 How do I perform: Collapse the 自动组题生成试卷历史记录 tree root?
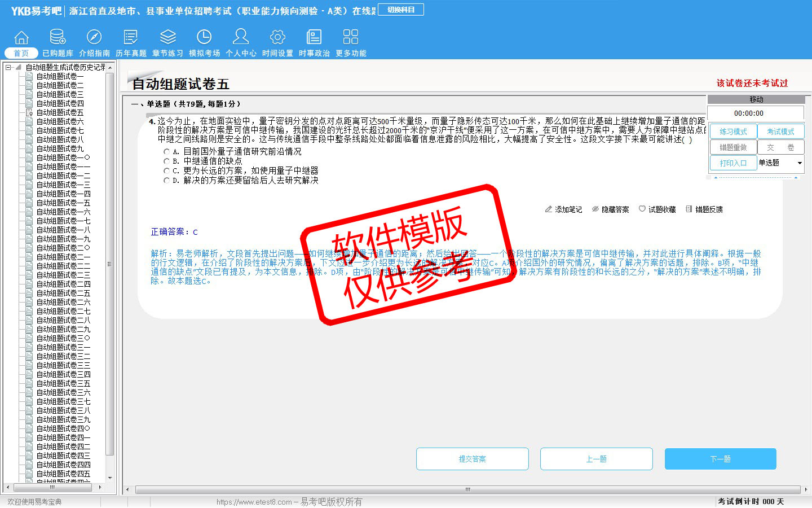pos(8,67)
